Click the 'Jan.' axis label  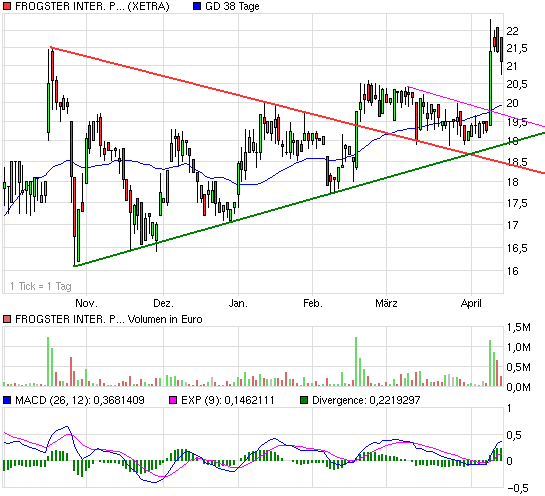[x=238, y=303]
